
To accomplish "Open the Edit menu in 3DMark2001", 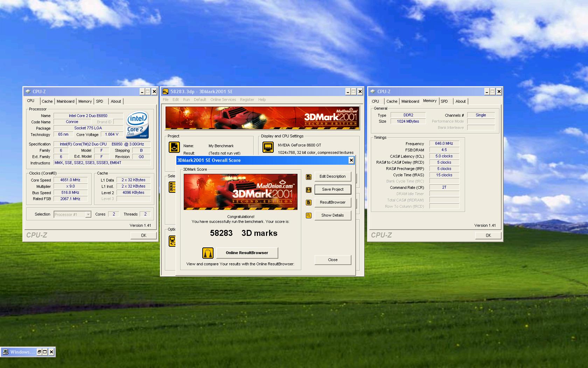I will (x=176, y=100).
